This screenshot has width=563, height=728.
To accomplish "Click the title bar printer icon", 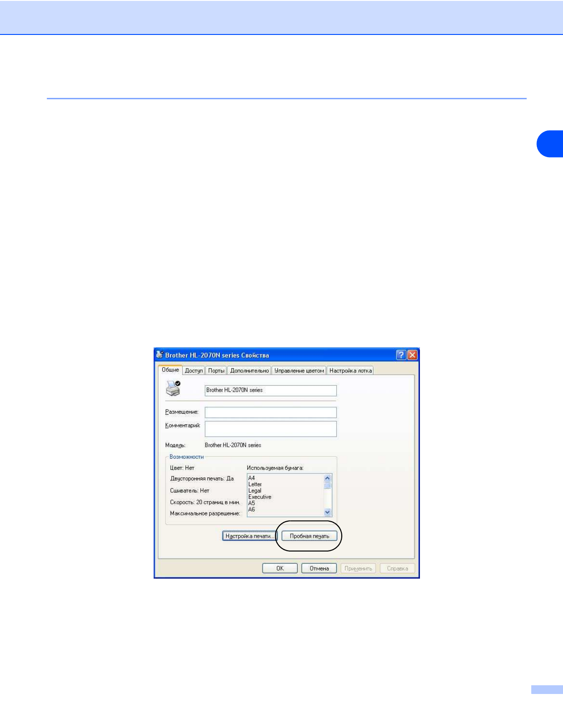I will [160, 355].
